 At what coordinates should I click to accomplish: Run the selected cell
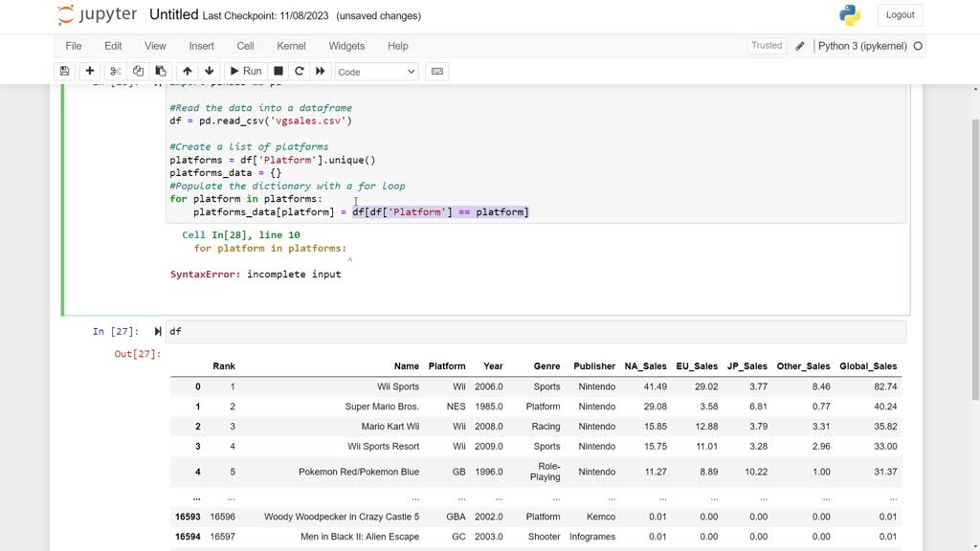246,71
